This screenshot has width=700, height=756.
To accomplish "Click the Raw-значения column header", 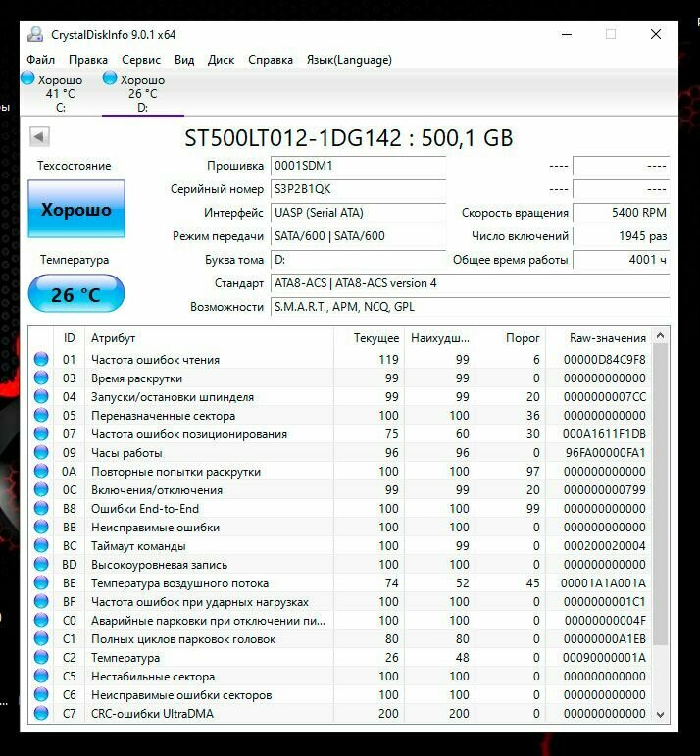I will (x=599, y=338).
